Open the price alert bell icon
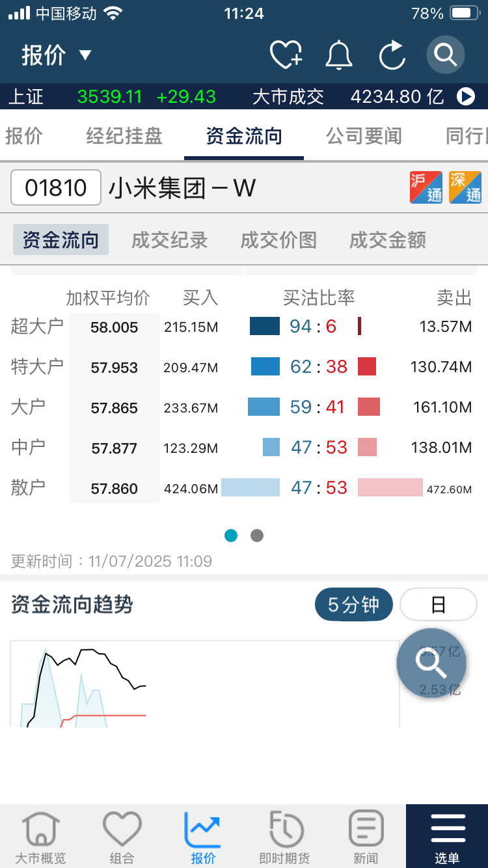This screenshot has width=488, height=868. 339,55
